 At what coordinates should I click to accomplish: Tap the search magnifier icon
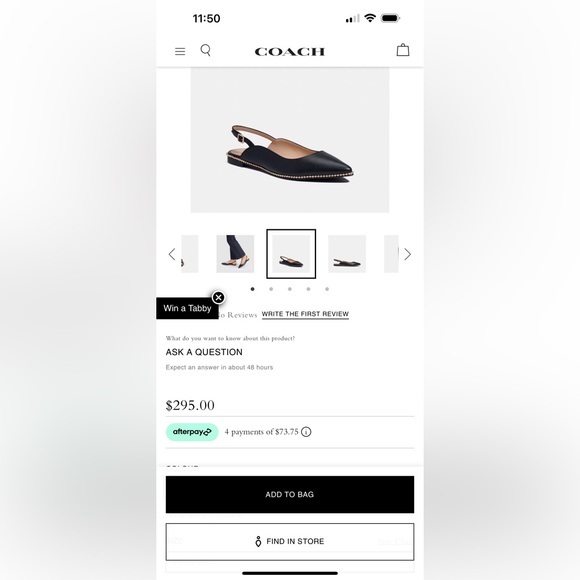[x=206, y=50]
